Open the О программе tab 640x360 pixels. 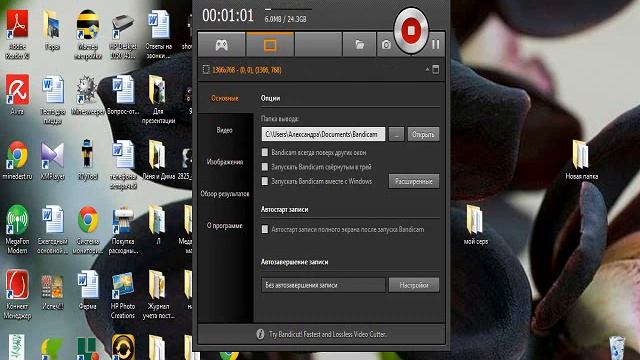[x=224, y=226]
